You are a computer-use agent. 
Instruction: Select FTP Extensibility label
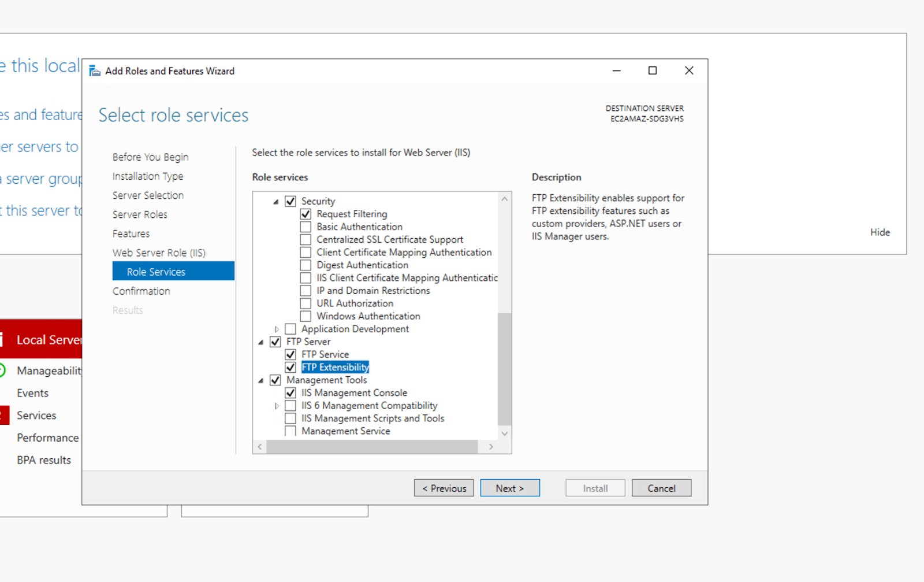tap(335, 367)
